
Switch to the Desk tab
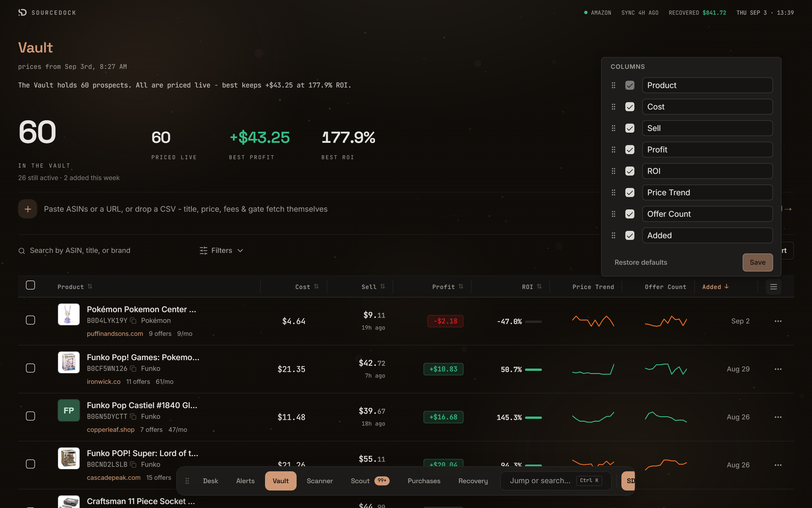210,481
